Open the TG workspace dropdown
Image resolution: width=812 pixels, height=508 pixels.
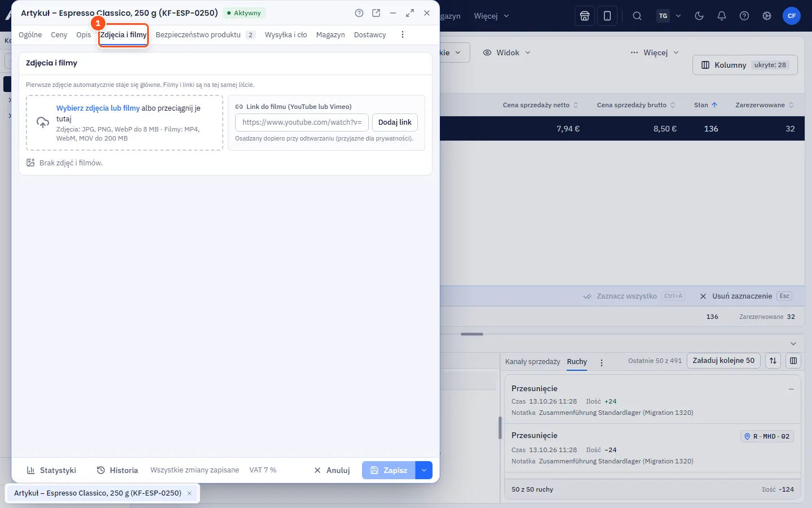tap(669, 16)
